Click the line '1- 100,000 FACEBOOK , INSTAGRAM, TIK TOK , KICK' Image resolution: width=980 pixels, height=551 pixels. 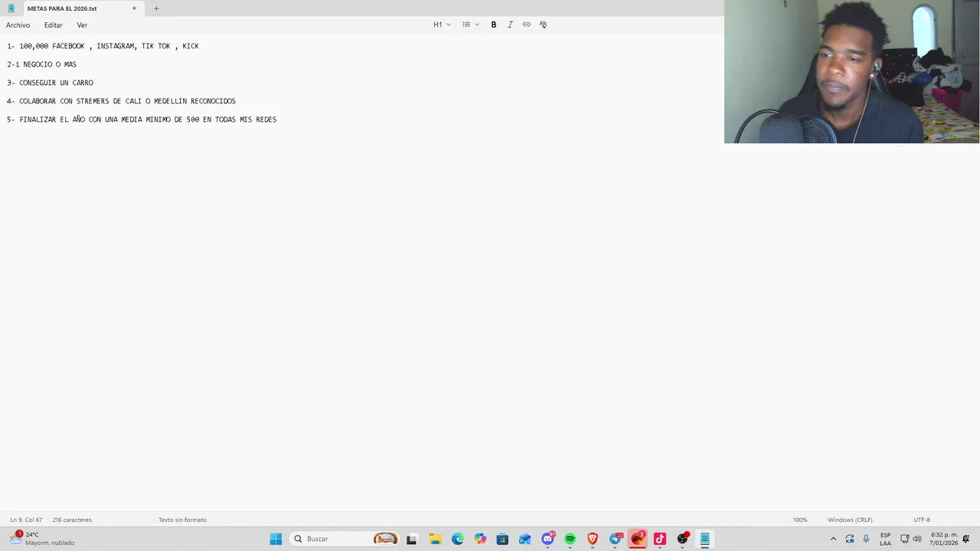tap(103, 46)
